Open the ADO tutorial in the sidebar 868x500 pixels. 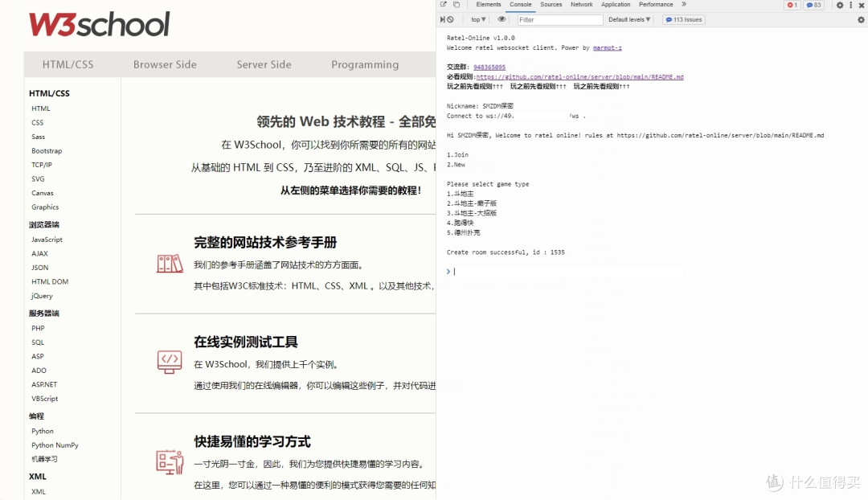(x=39, y=371)
